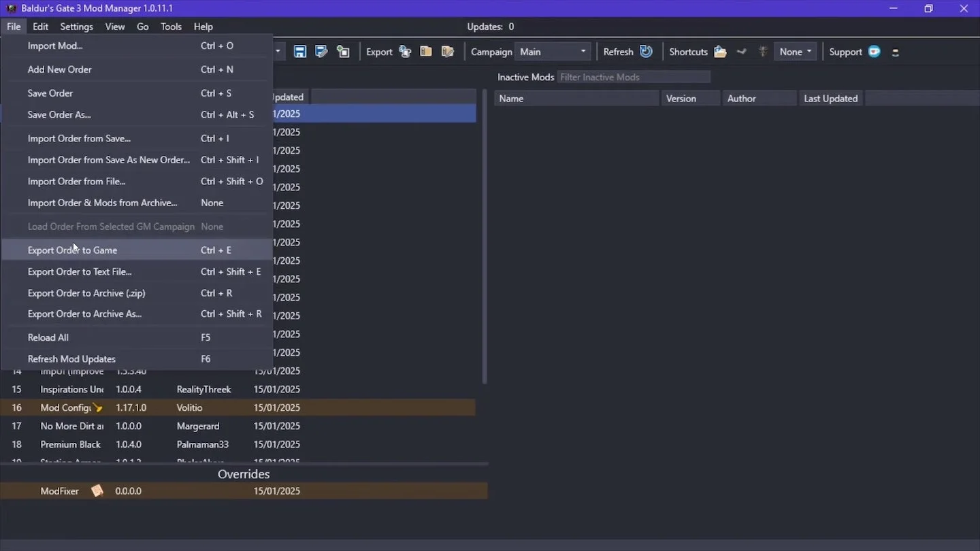This screenshot has width=980, height=551.
Task: Open the Shortcuts folder icon
Action: [x=720, y=52]
